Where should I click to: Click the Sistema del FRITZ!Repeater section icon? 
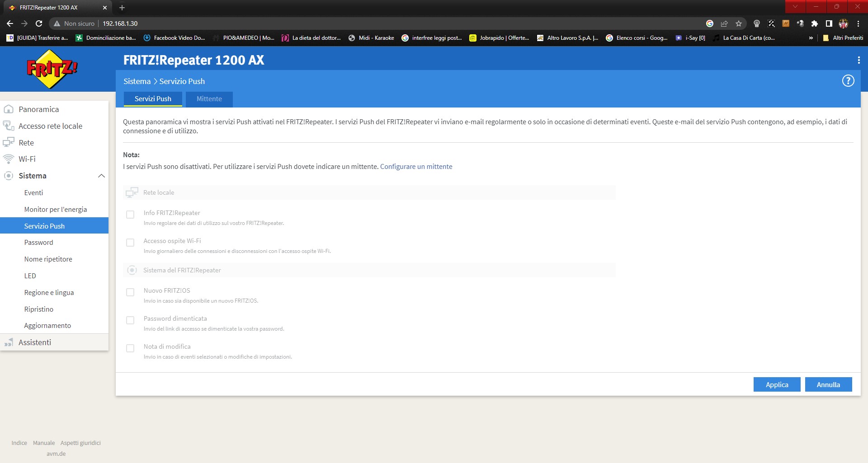point(132,270)
